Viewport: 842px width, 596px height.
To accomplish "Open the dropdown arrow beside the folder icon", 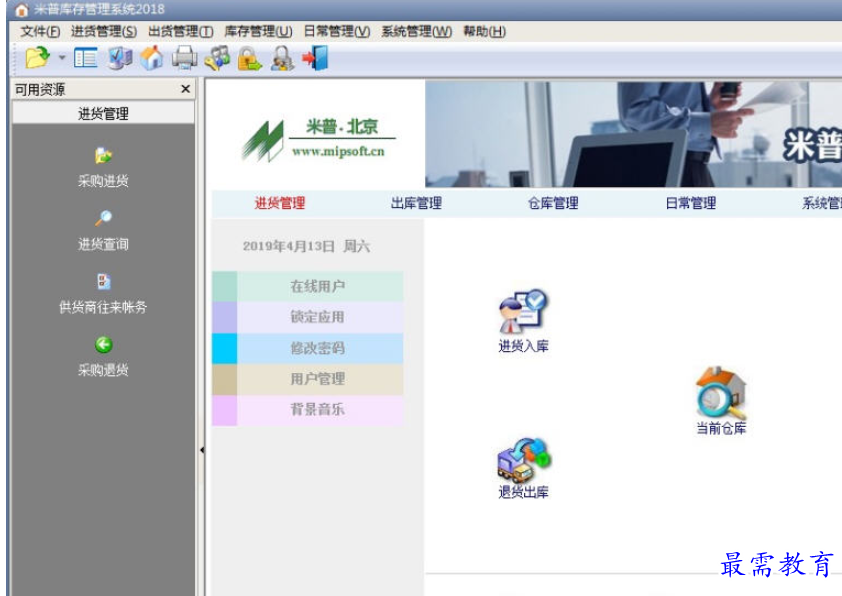I will coord(62,57).
